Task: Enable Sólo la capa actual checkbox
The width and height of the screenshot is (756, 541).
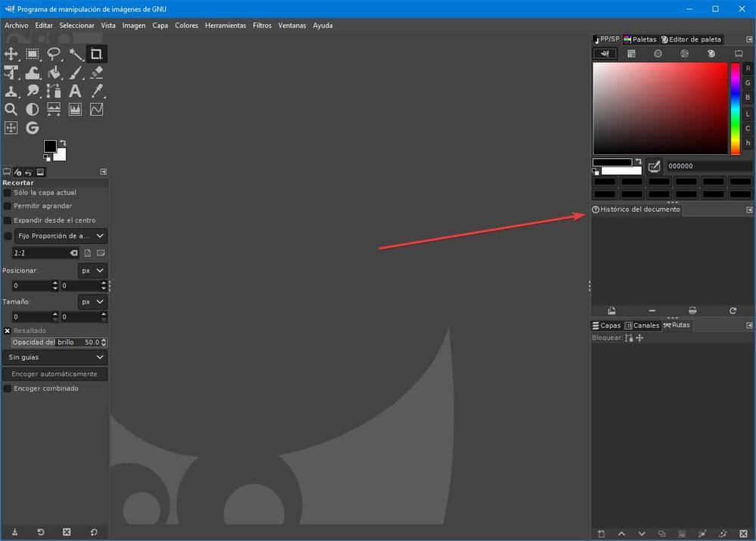Action: click(8, 192)
